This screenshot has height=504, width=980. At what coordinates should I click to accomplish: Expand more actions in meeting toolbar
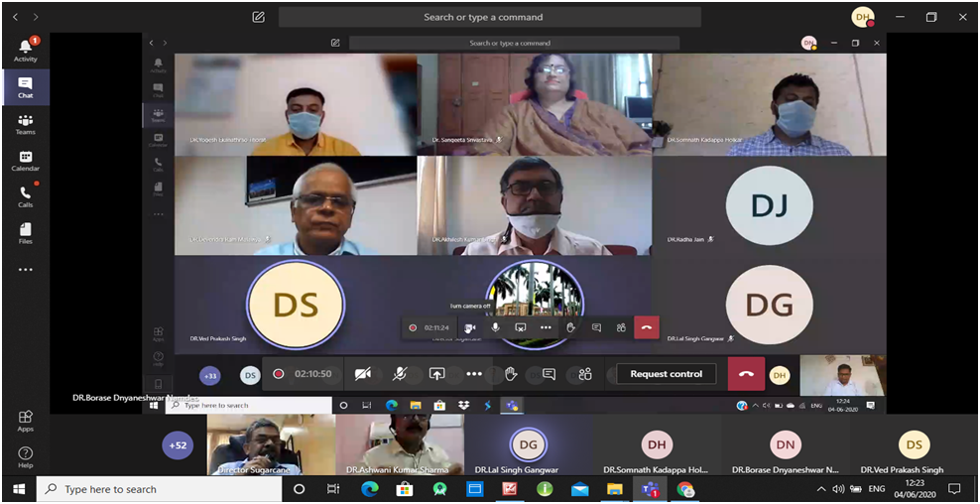click(474, 374)
